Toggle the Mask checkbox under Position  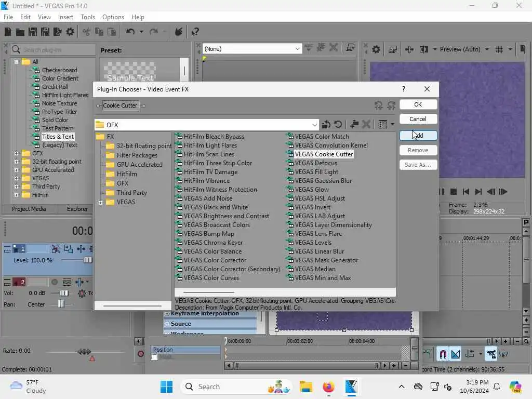pyautogui.click(x=155, y=357)
